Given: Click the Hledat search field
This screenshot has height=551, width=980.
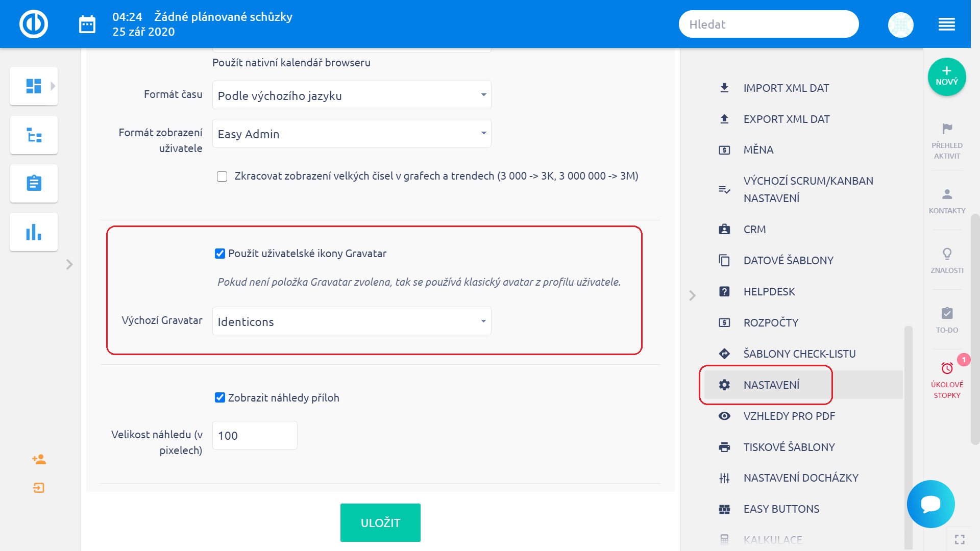Looking at the screenshot, I should (768, 24).
